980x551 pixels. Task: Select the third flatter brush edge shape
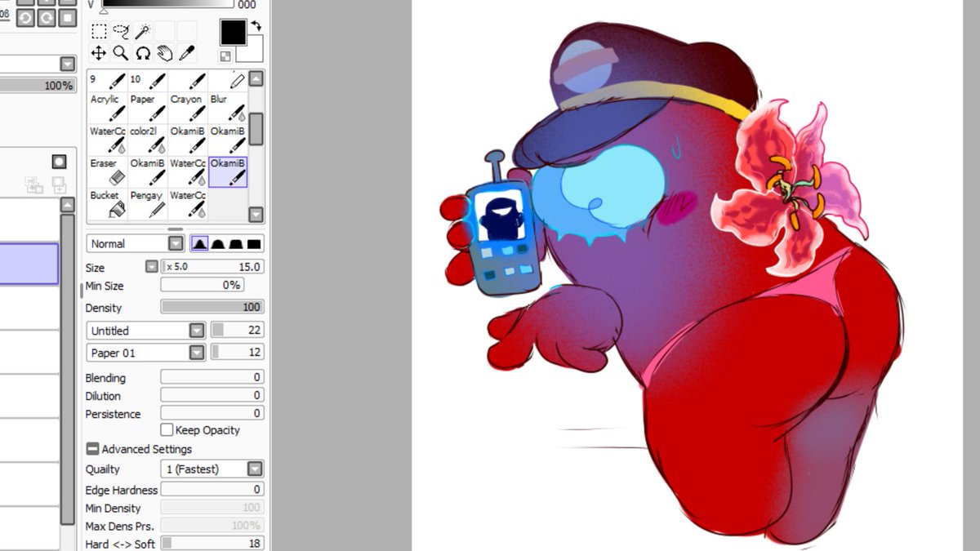pyautogui.click(x=235, y=243)
